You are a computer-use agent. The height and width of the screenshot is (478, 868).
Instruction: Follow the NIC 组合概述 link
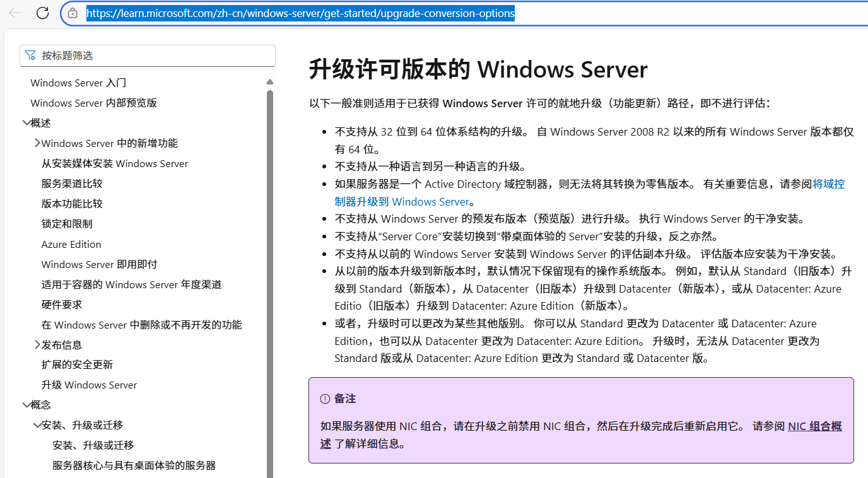(814, 426)
